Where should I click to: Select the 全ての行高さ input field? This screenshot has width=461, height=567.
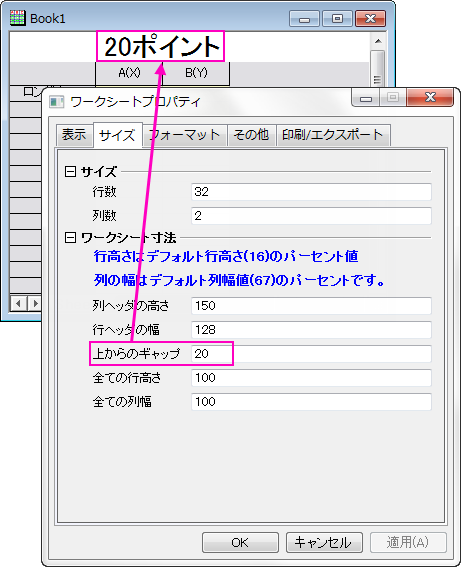(x=311, y=378)
